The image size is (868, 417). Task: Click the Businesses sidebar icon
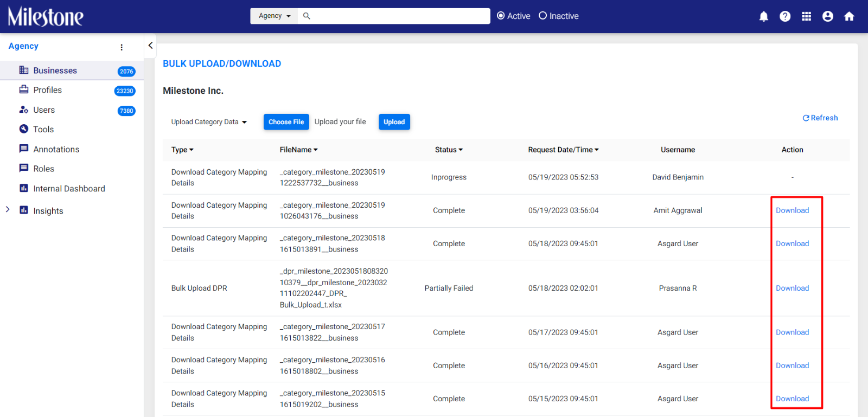24,70
